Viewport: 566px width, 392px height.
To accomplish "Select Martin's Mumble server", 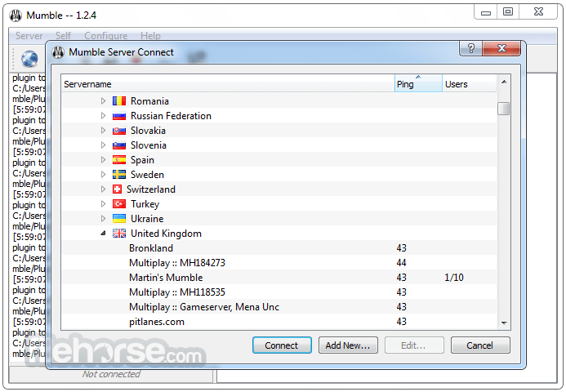I will pos(279,278).
